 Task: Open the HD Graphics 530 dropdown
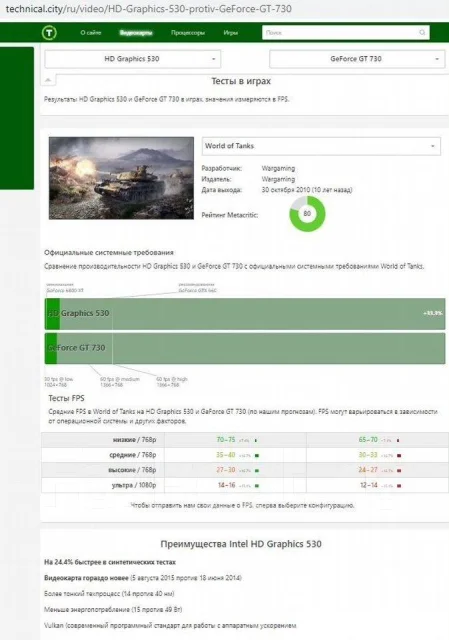pos(133,59)
